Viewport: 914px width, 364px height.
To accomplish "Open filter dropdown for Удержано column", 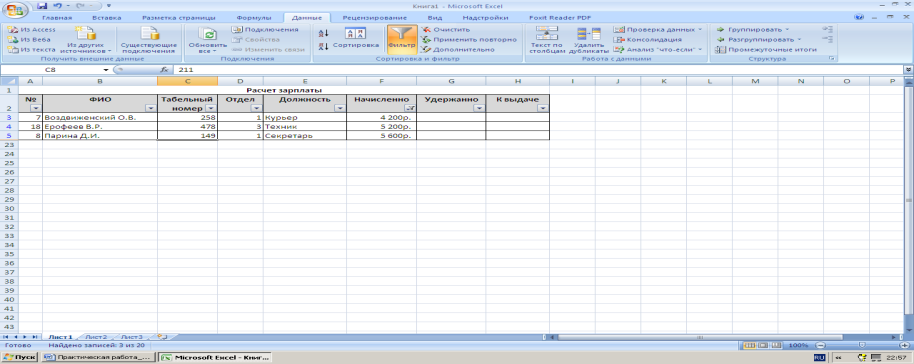I will tap(479, 108).
